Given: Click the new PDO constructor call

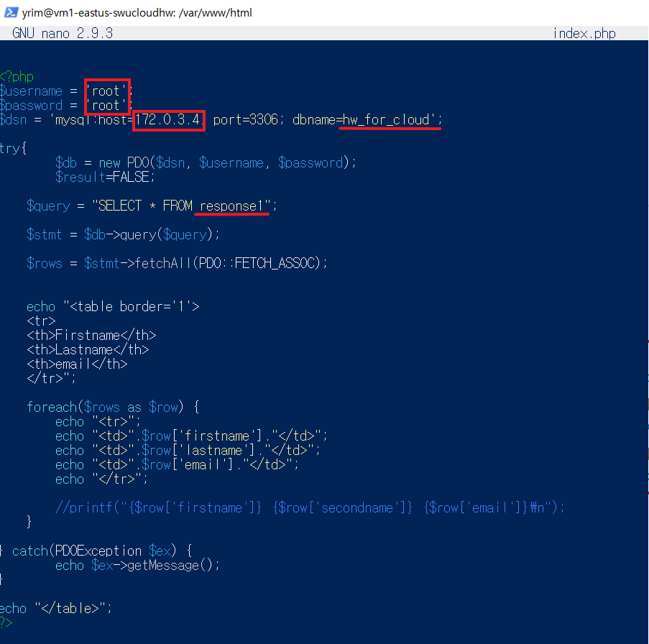Looking at the screenshot, I should 227,162.
